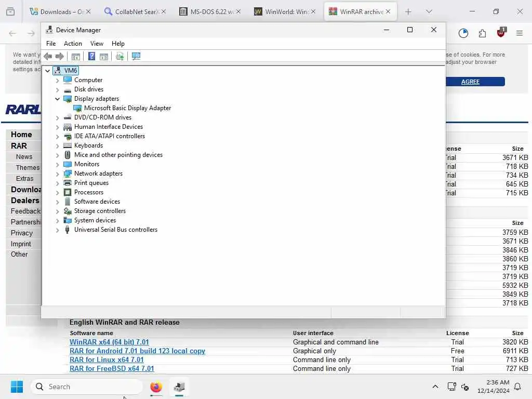Viewport: 532px width, 399px height.
Task: Open the Home link in RARLAB sidebar
Action: [x=21, y=135]
